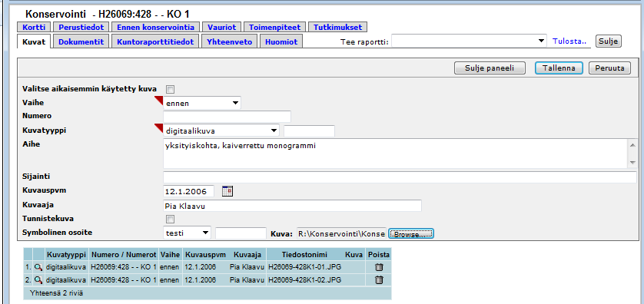Screen dimensions: 644x304
Task: Select file name H26069-428K1-01.JPG
Action: tap(304, 267)
